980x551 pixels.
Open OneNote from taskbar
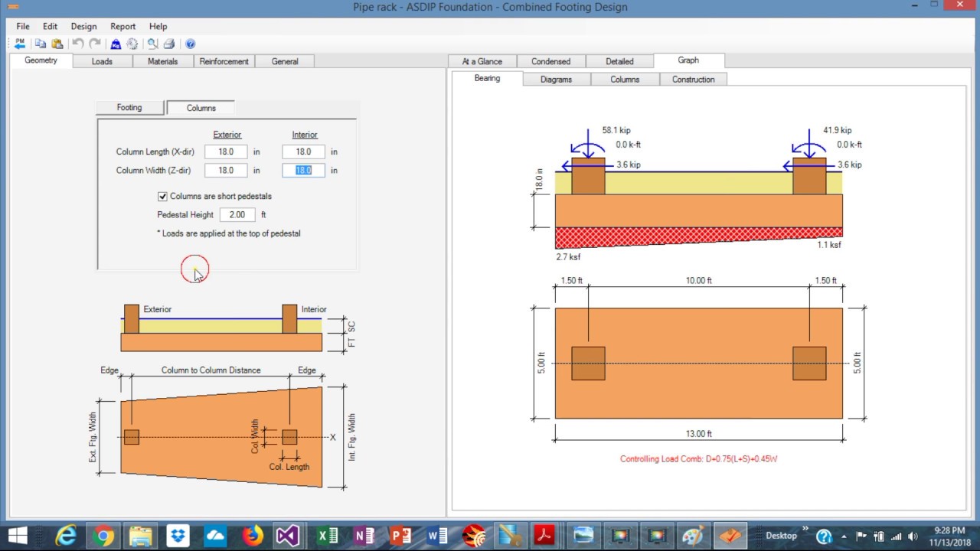(x=364, y=536)
